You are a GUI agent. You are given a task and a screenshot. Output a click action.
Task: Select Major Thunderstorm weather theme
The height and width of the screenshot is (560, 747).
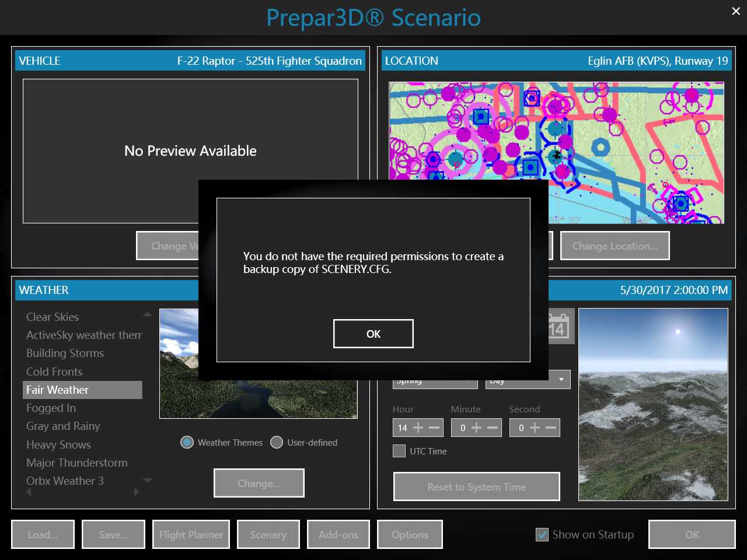tap(76, 463)
